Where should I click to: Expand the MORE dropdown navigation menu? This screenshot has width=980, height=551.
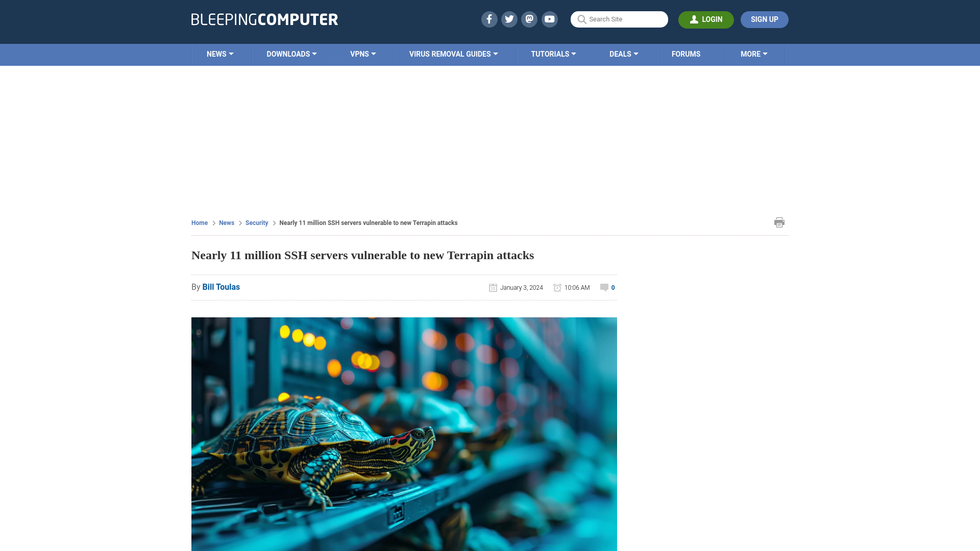754,54
